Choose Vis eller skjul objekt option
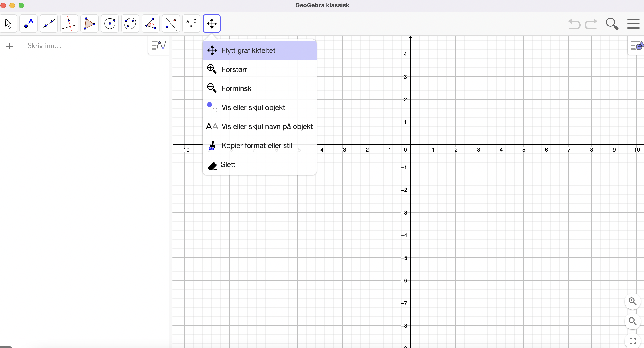The width and height of the screenshot is (644, 348). (253, 107)
